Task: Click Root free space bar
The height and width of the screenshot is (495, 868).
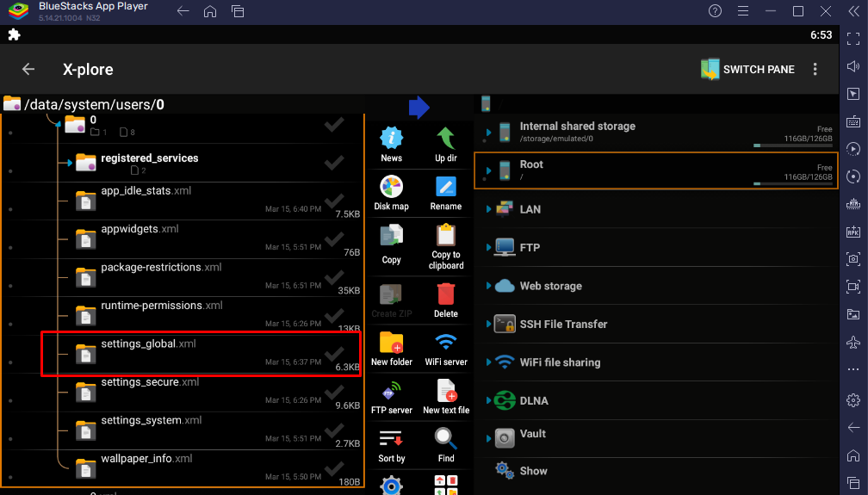Action: (793, 183)
